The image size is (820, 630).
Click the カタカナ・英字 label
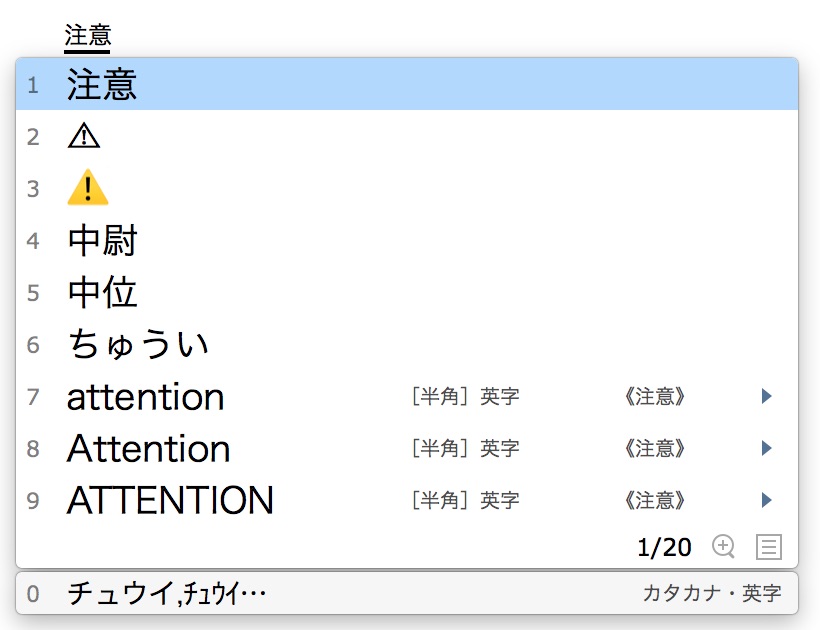[x=712, y=594]
